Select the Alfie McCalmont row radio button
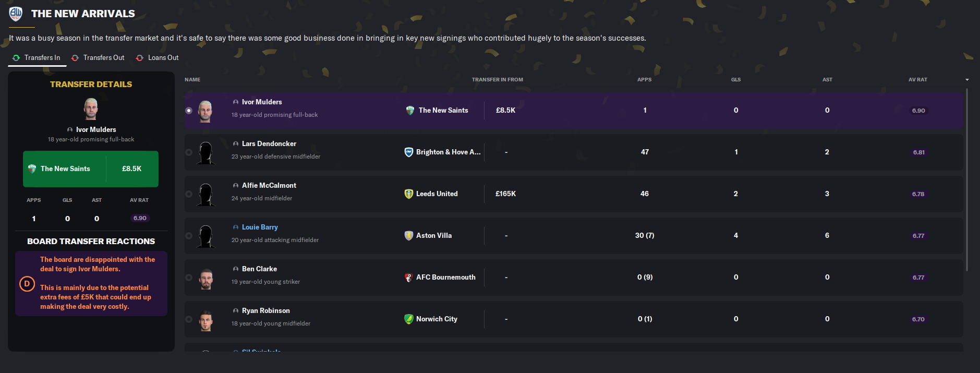The height and width of the screenshot is (373, 980). pos(189,194)
